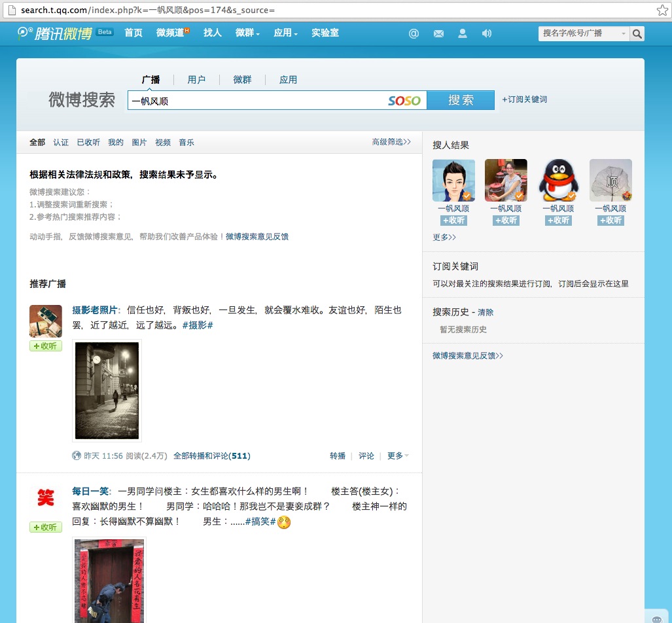Click 清除 to clear search history
Viewport: 672px width, 623px height.
[486, 313]
